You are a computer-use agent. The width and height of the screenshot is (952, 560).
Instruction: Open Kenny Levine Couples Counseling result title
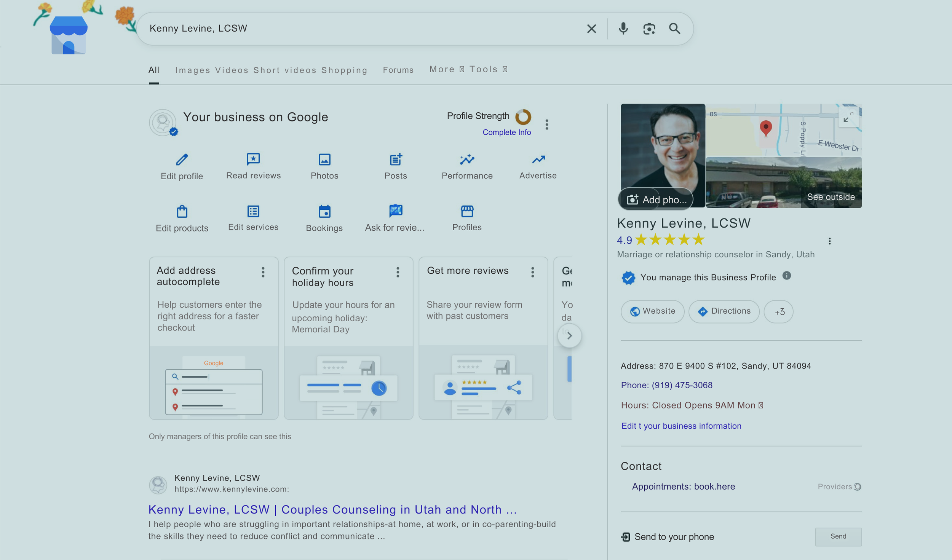[x=332, y=509]
